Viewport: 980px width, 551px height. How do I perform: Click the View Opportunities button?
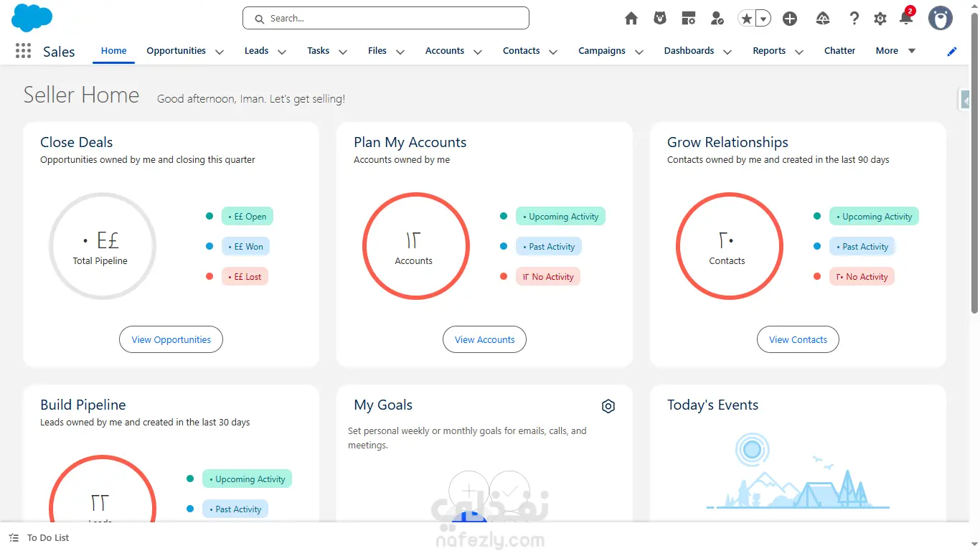[x=171, y=340]
